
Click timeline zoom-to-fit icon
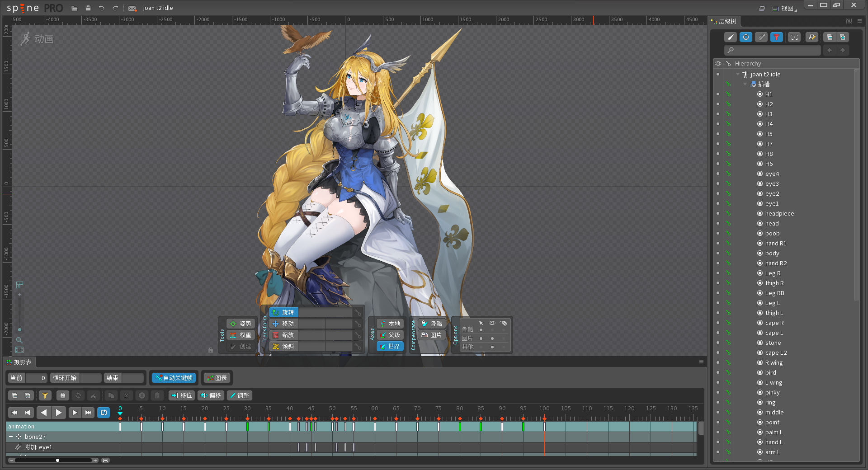[x=105, y=460]
